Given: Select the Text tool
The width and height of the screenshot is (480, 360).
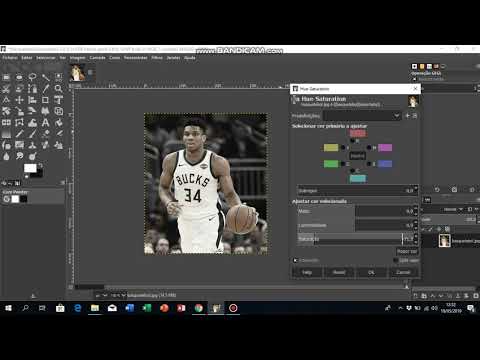Looking at the screenshot, I should click(45, 122).
